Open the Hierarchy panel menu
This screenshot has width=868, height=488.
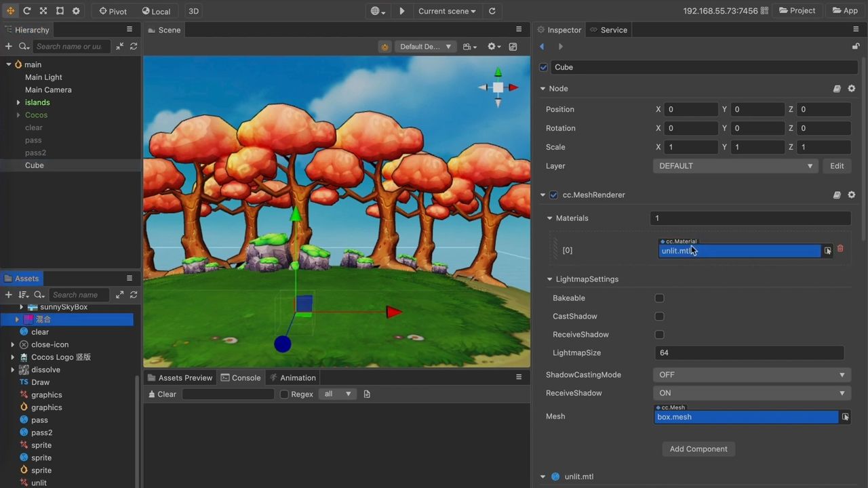pyautogui.click(x=130, y=30)
